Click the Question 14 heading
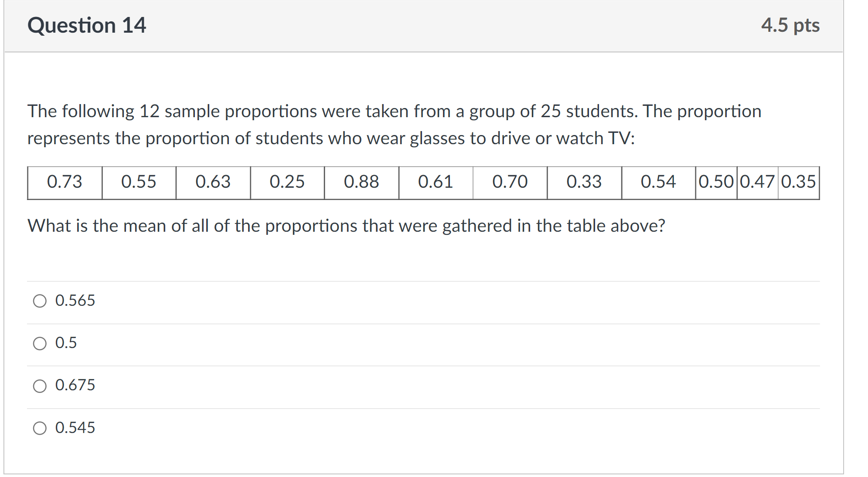 (87, 25)
